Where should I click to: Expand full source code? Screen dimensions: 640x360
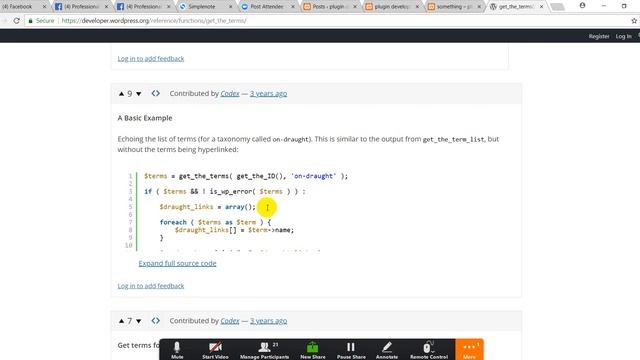click(177, 263)
